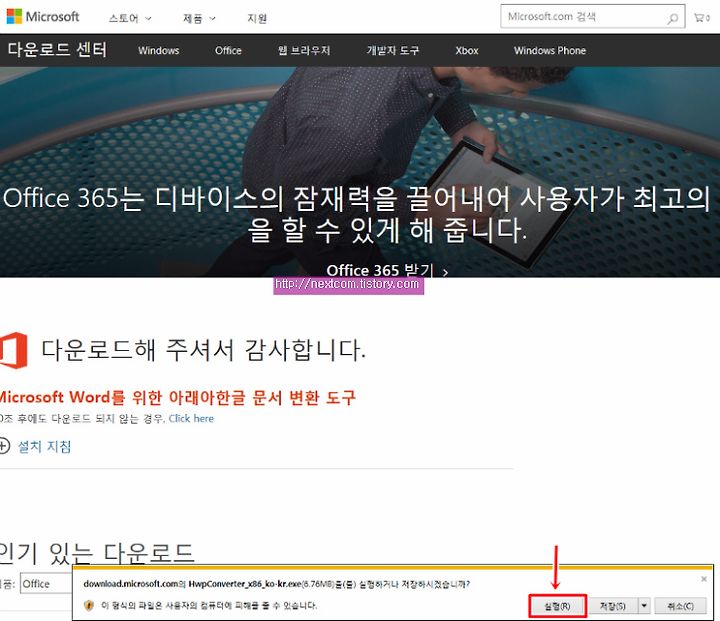Click the search magnifier icon
The height and width of the screenshot is (621, 720).
(672, 18)
